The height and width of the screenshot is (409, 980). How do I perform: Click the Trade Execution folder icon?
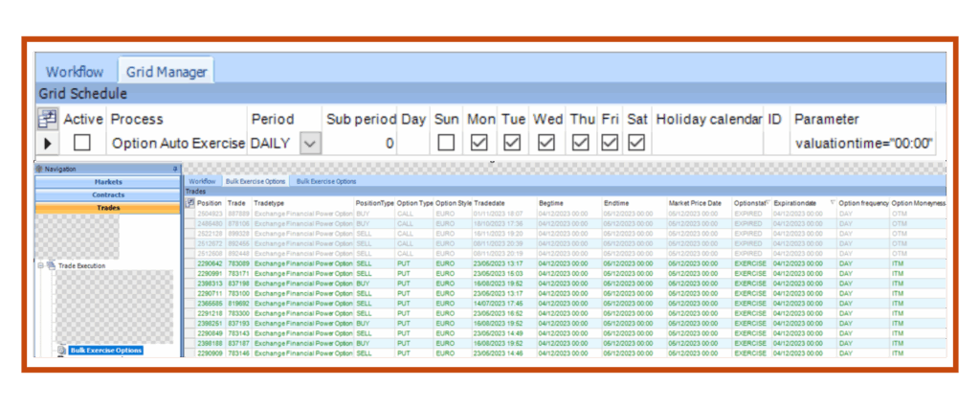coord(52,265)
